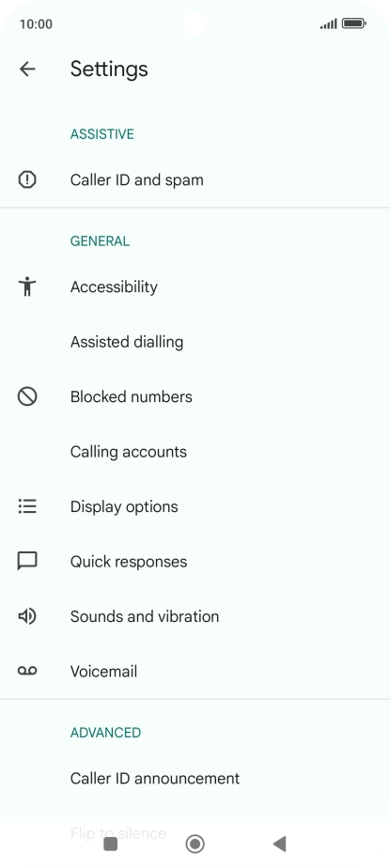Open Display options

195,506
